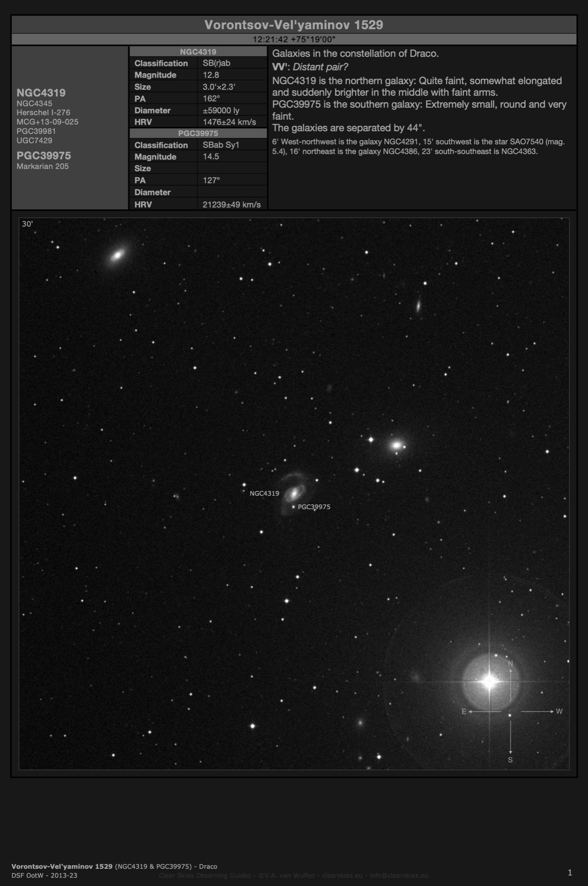The height and width of the screenshot is (886, 588).
Task: Select the PGC39975 label in the star field
Action: [314, 507]
